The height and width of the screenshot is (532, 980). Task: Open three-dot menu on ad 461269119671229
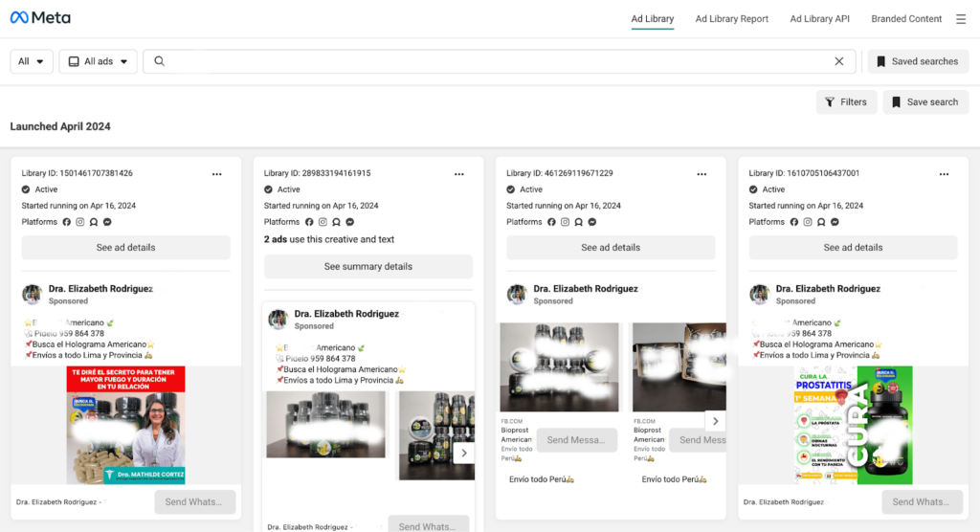pyautogui.click(x=702, y=174)
